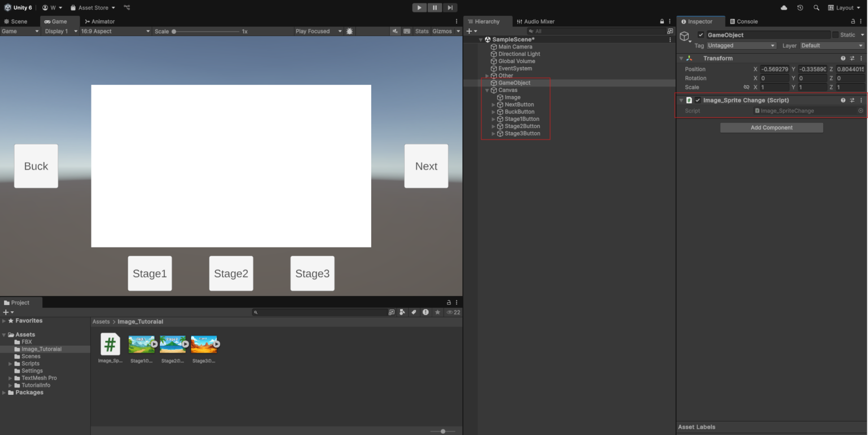Toggle Stats overlay in Game view
Screen dimensions: 868x435
click(422, 31)
